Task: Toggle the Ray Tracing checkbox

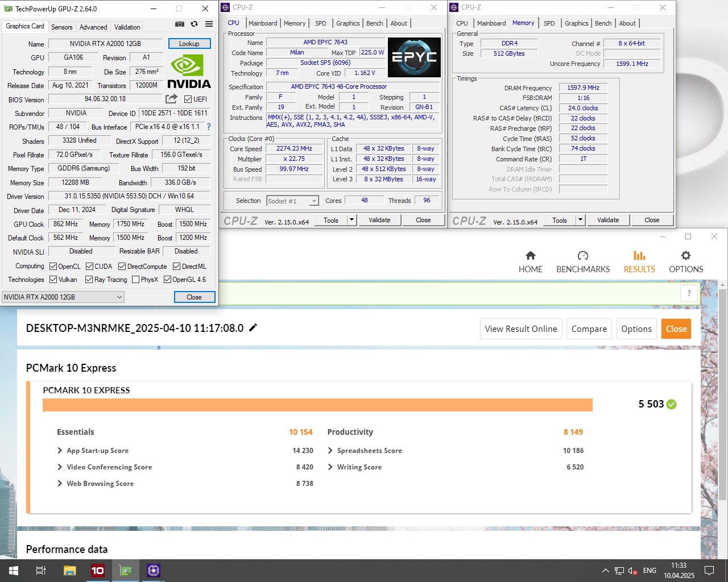Action: (89, 279)
